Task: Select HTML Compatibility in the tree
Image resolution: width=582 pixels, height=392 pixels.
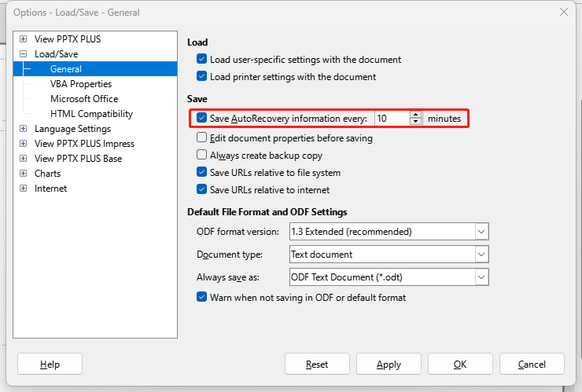Action: tap(92, 113)
